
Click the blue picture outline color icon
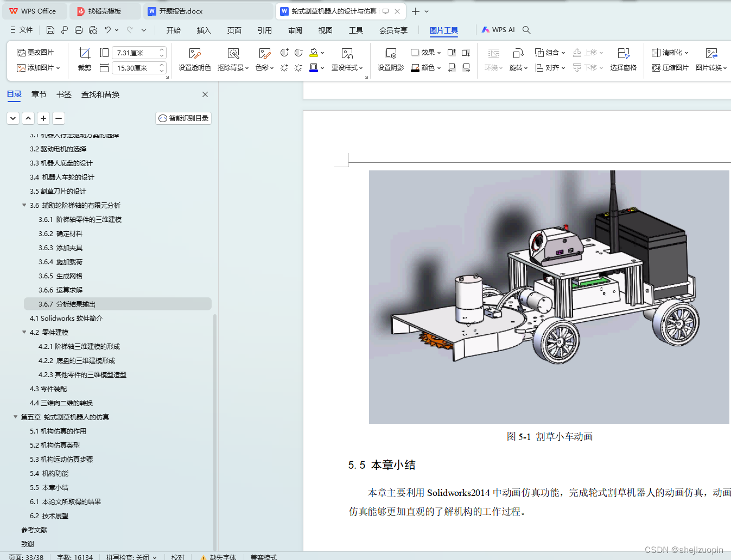(314, 68)
